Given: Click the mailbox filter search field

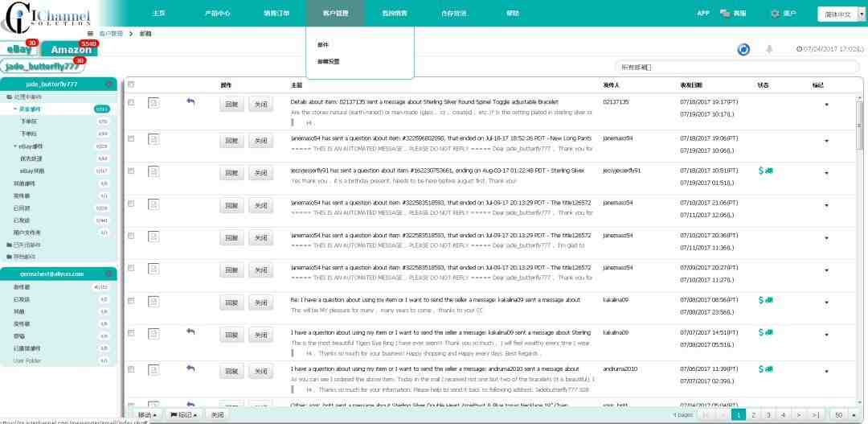Looking at the screenshot, I should [739, 67].
